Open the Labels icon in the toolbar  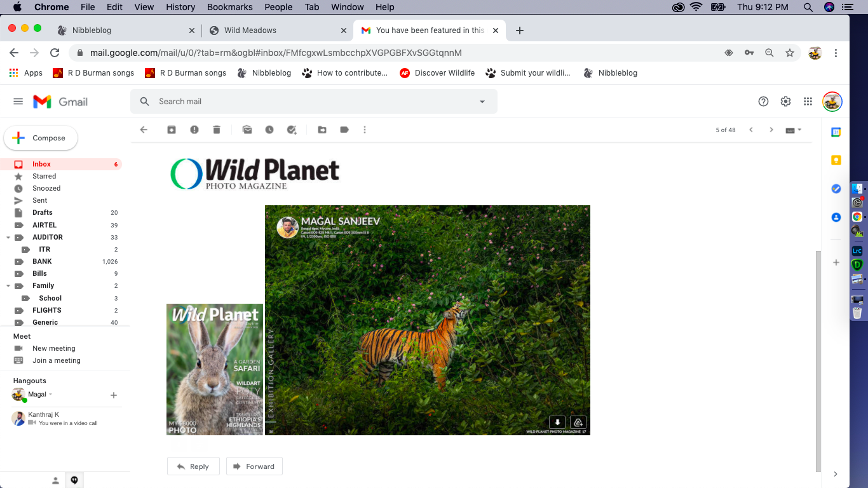click(344, 130)
